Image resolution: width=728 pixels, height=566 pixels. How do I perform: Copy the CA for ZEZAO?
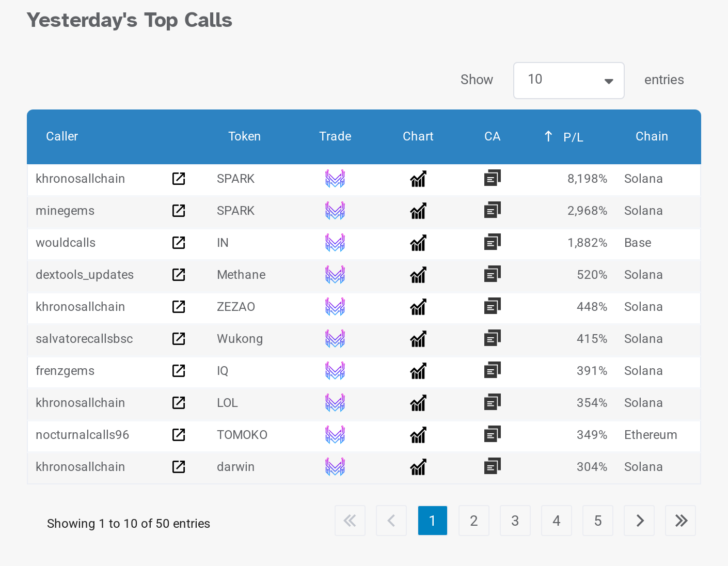(493, 307)
